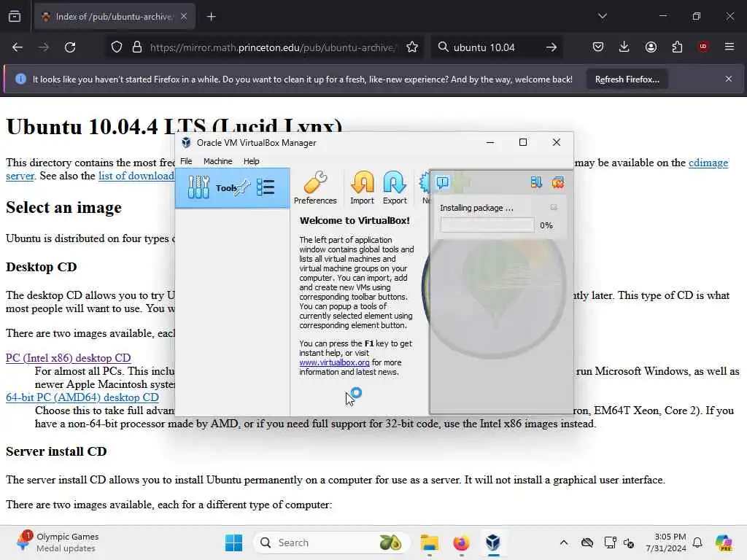The image size is (747, 560).
Task: Click the uBlock Origin extension icon
Action: point(703,47)
